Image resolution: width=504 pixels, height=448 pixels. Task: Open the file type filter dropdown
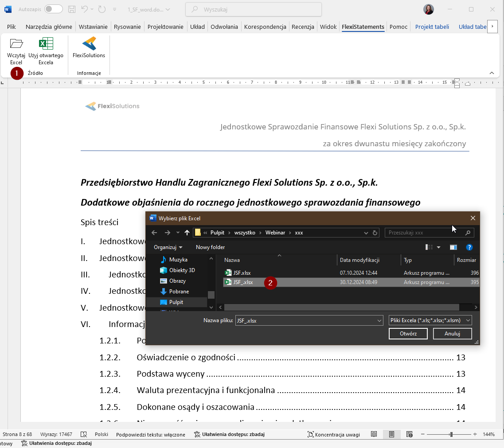click(469, 320)
